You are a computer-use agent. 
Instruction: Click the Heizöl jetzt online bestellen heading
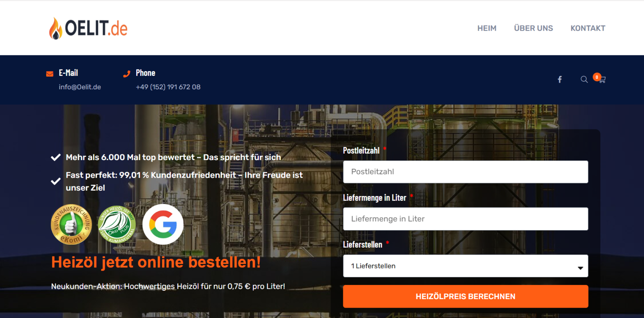[156, 262]
